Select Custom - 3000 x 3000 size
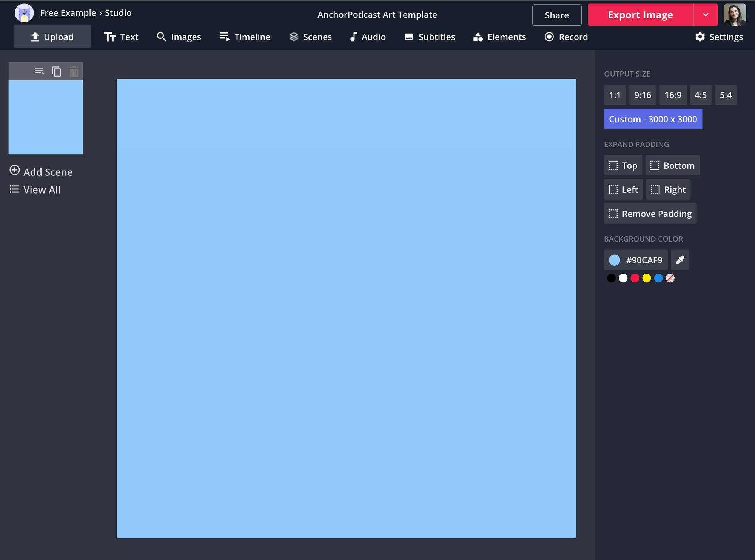 pyautogui.click(x=653, y=119)
